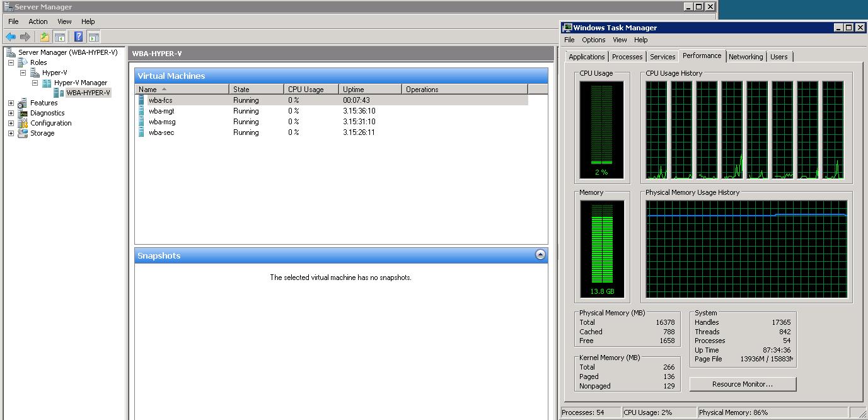Go back with the blue Back arrow
The image size is (868, 420).
10,37
